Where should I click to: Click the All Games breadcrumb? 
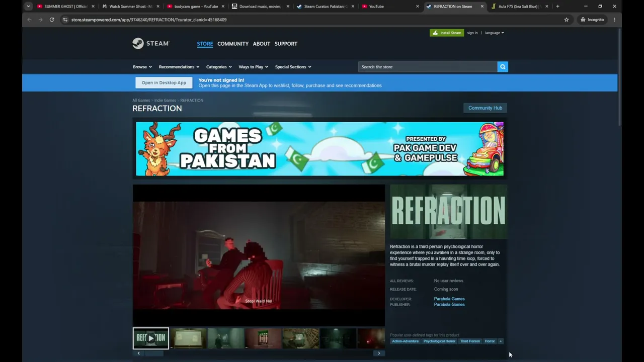point(141,101)
